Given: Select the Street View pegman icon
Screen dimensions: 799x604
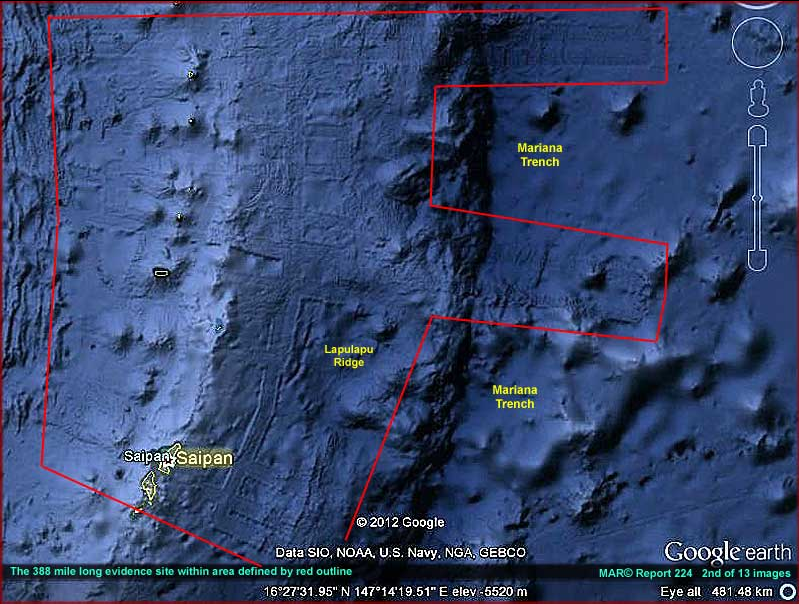Looking at the screenshot, I should [757, 99].
